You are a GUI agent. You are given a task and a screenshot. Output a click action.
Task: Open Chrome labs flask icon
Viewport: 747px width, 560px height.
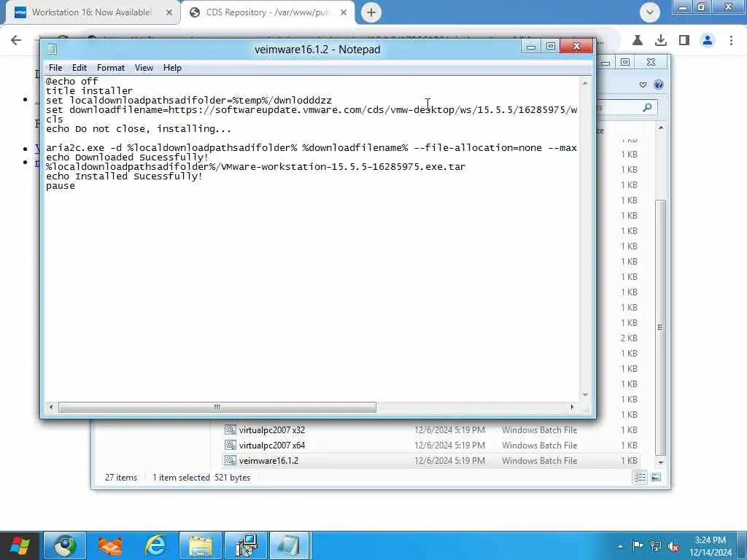coord(638,41)
